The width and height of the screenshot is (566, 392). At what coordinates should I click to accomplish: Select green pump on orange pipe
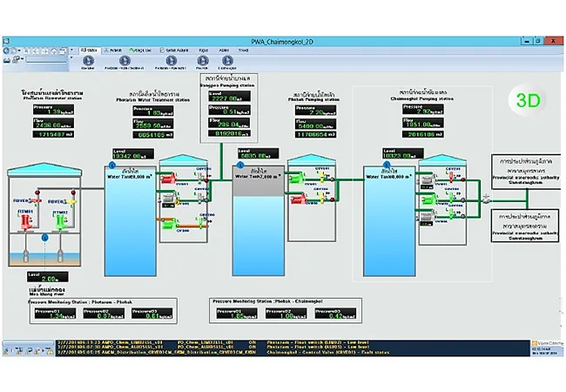pyautogui.click(x=168, y=223)
